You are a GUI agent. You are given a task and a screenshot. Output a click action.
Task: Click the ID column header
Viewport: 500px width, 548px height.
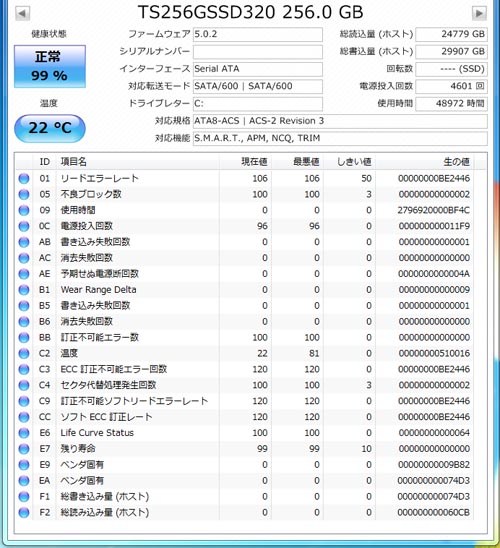pos(44,161)
